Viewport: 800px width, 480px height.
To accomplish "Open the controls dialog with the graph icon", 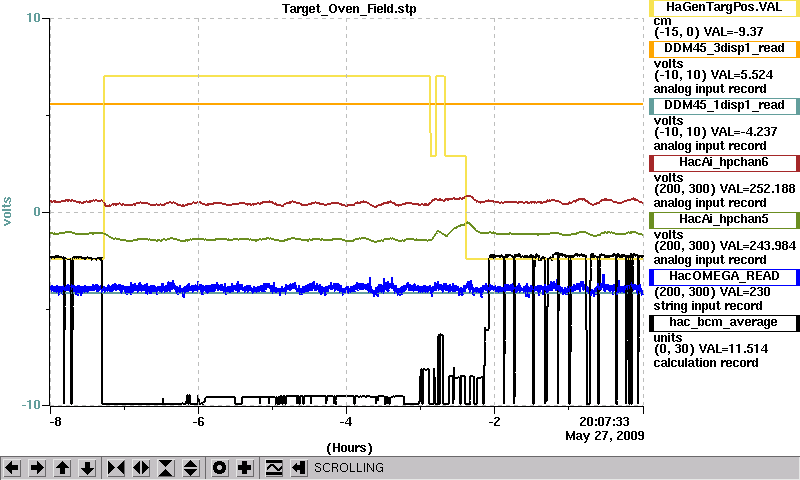I will 274,467.
